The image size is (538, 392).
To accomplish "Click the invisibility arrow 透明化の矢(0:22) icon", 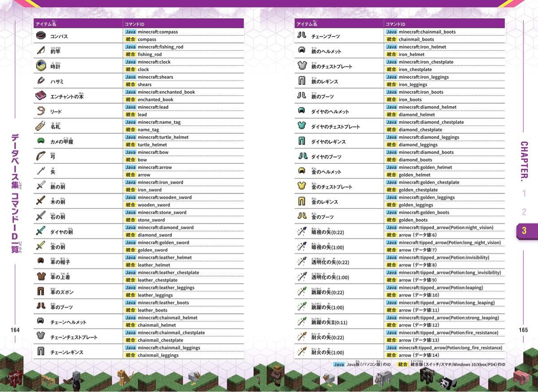I will click(301, 261).
